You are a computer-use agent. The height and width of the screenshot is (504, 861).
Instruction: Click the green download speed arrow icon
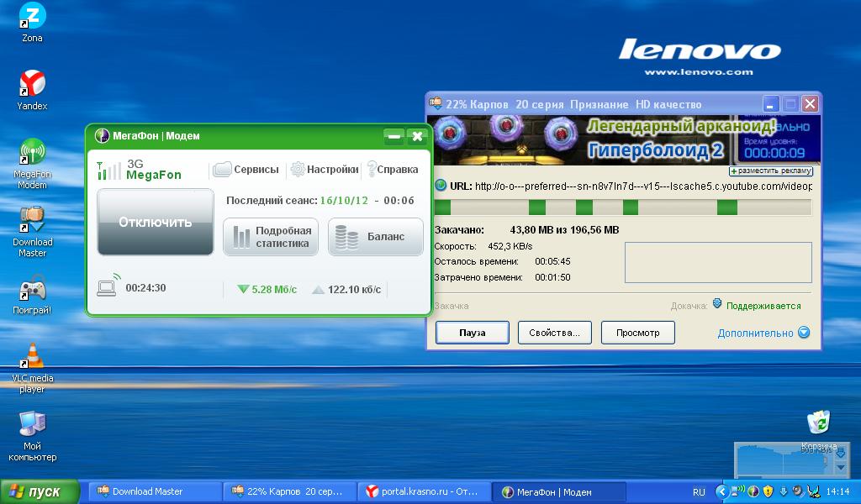pos(243,289)
